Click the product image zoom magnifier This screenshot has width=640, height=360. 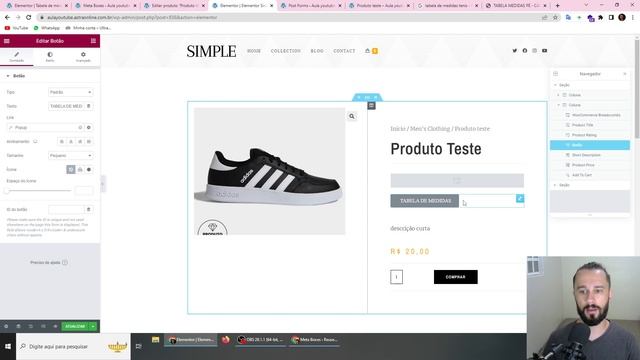coord(352,116)
